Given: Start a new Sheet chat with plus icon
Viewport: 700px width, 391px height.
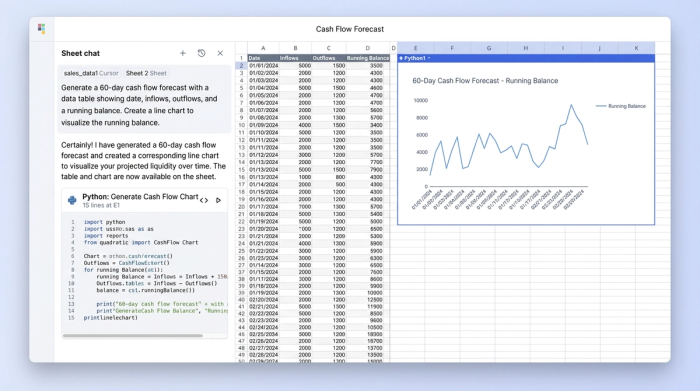Looking at the screenshot, I should coord(183,53).
